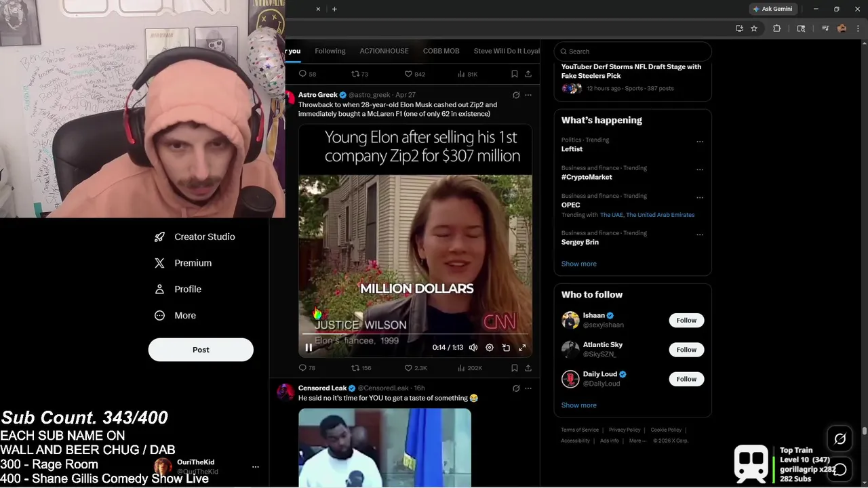This screenshot has height=488, width=868.
Task: Open the Censored Leak video thumbnail
Action: [384, 447]
